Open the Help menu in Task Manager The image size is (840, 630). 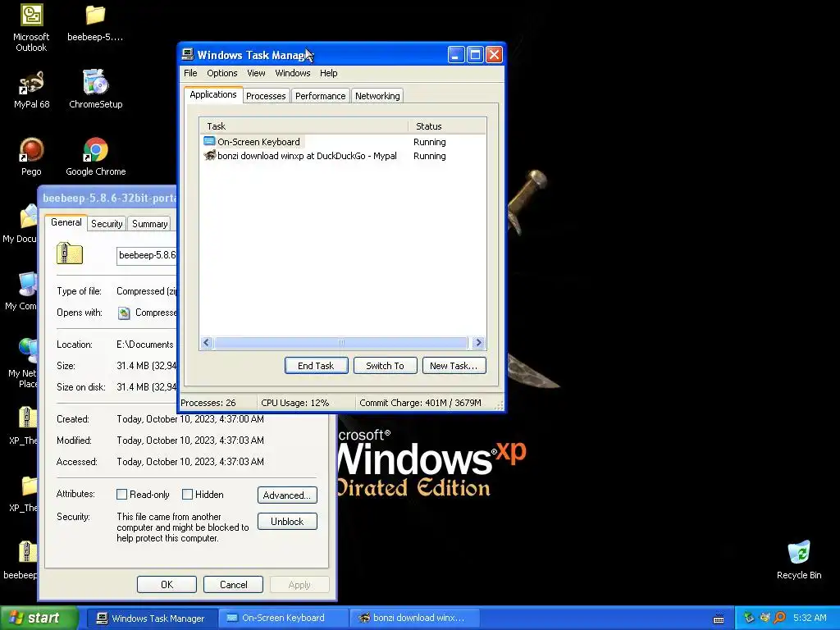pos(328,73)
